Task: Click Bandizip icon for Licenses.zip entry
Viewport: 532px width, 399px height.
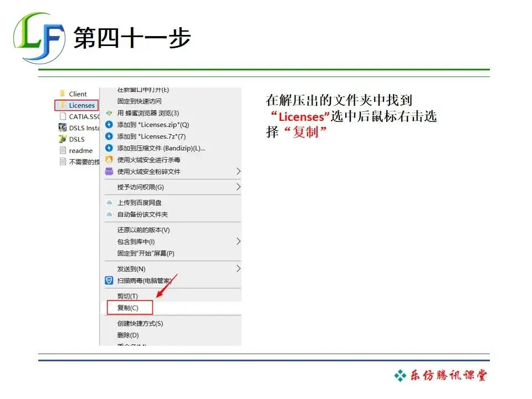Action: [109, 125]
